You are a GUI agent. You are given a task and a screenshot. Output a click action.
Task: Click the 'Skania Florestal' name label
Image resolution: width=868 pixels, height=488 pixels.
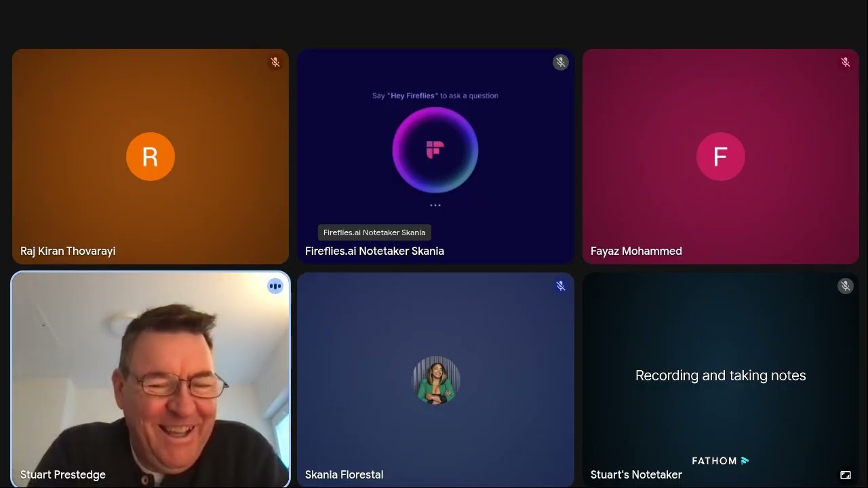(x=344, y=474)
